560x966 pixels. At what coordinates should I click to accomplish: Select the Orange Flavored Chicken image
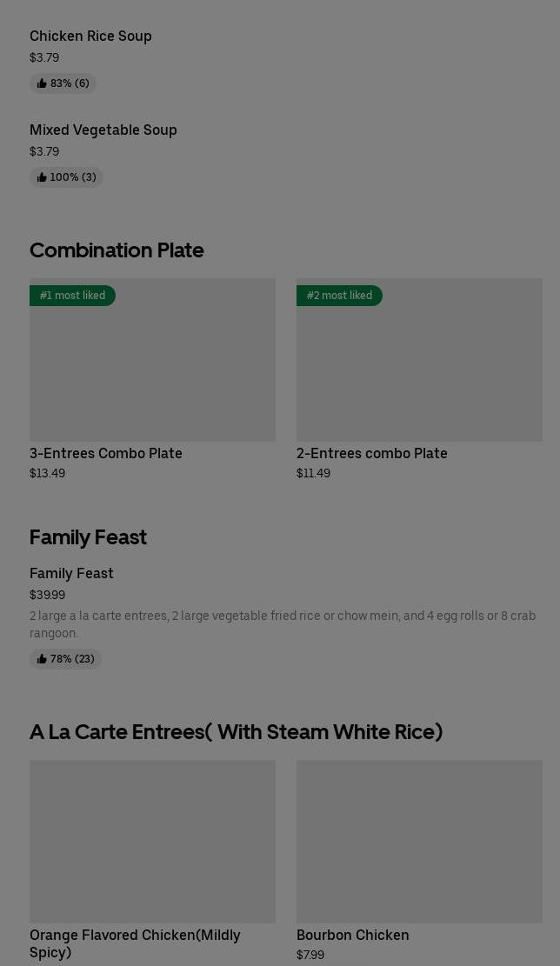[x=152, y=841]
